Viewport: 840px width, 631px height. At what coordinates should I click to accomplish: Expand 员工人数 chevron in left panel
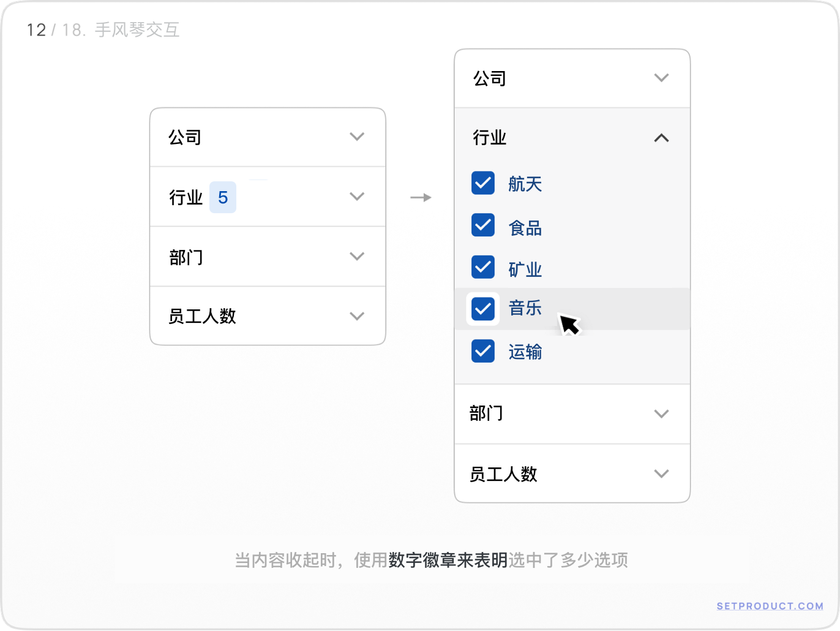click(x=357, y=316)
